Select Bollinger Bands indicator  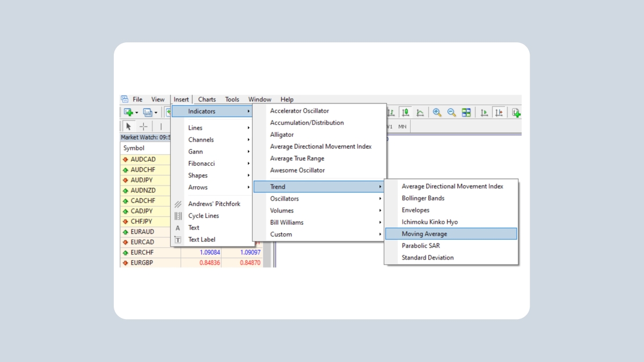pyautogui.click(x=451, y=198)
